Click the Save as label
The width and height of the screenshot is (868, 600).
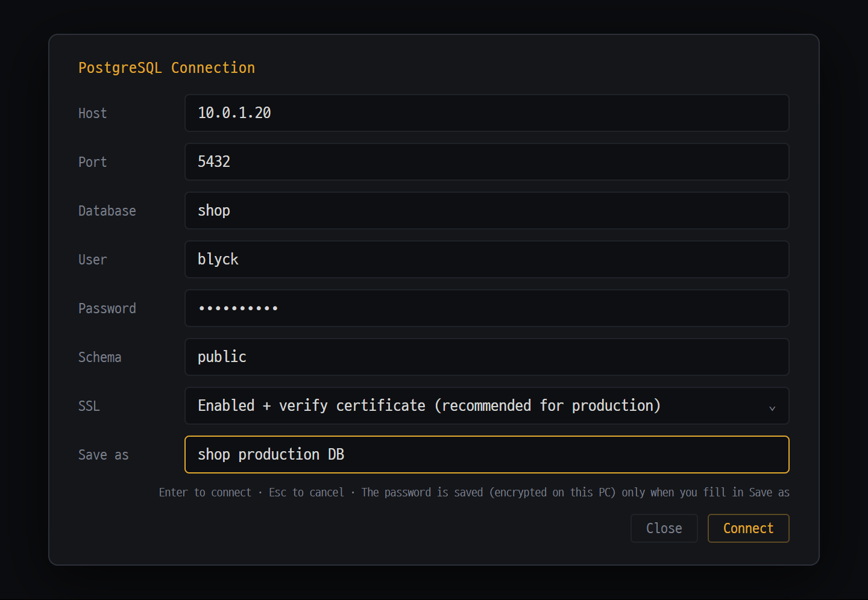pos(103,455)
